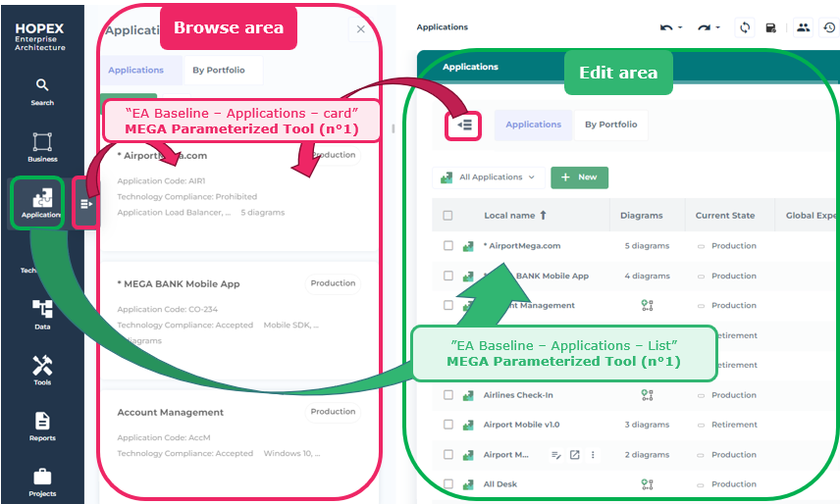Click the diagram icon in All Desk row
Screen dimensions: 840x504
[x=647, y=484]
